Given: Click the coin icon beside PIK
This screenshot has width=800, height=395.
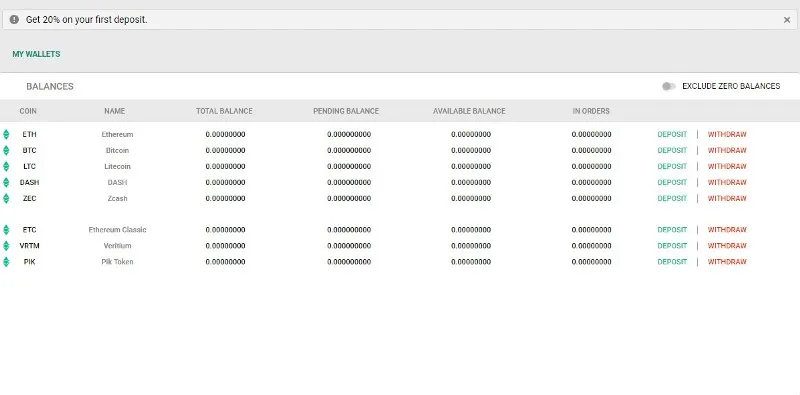Looking at the screenshot, I should (6, 261).
